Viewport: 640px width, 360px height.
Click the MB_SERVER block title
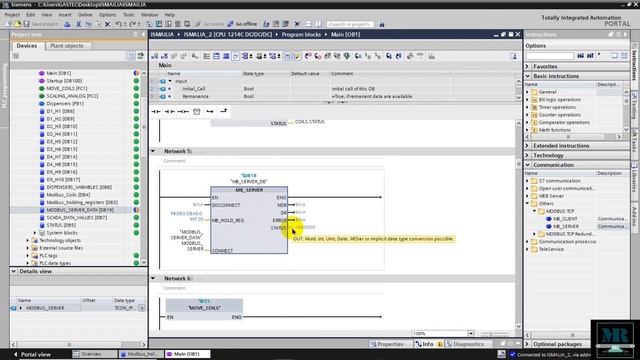pos(249,190)
